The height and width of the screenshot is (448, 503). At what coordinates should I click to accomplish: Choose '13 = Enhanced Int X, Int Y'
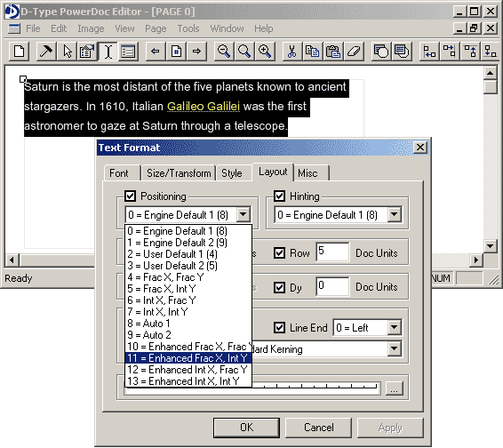pos(188,381)
